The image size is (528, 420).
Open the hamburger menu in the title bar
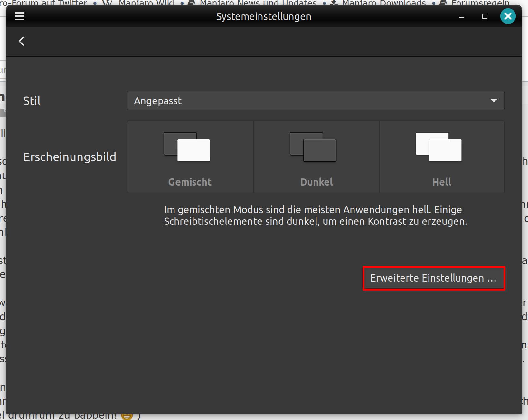(20, 16)
